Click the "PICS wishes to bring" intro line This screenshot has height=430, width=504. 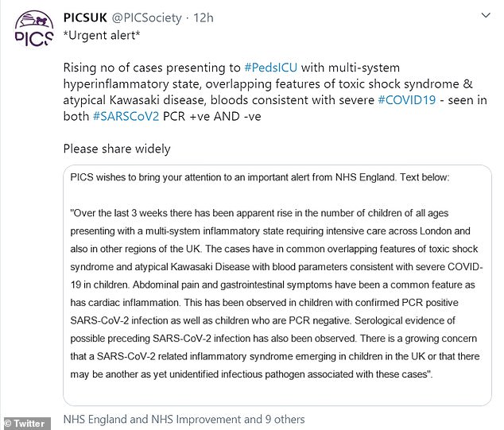[259, 178]
